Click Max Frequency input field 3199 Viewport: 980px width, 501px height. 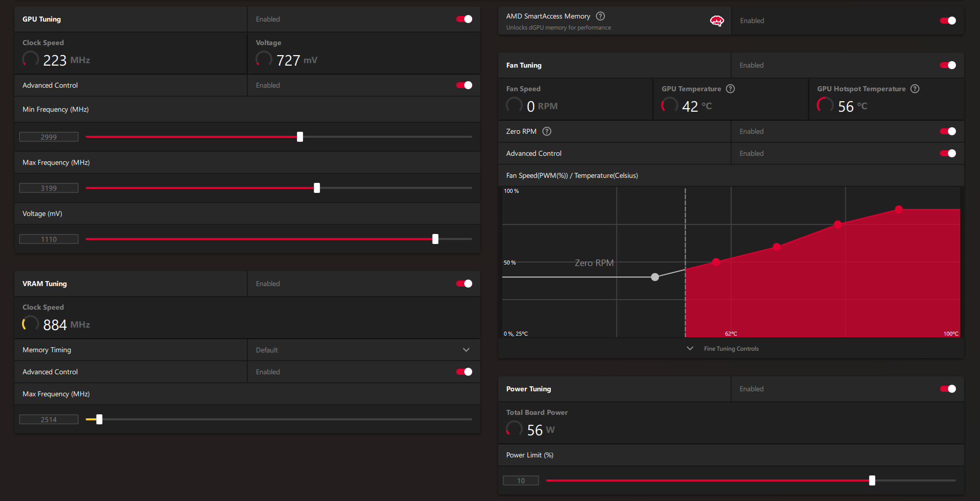49,188
